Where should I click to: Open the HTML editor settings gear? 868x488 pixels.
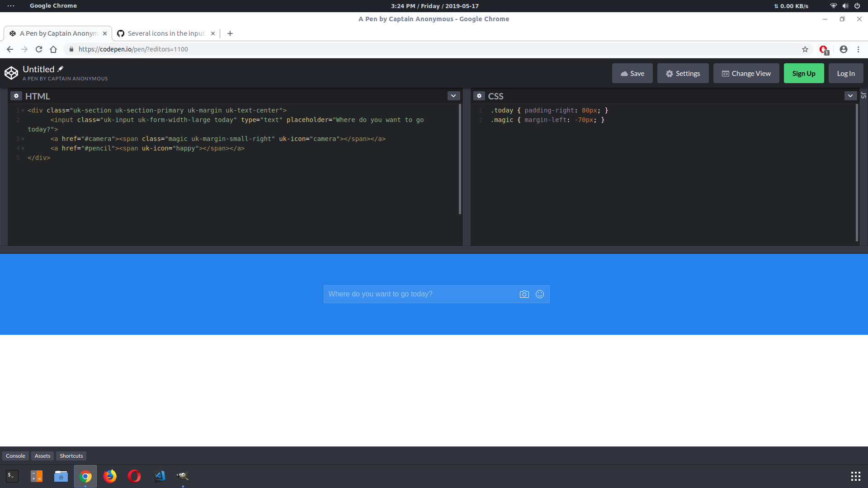[16, 96]
